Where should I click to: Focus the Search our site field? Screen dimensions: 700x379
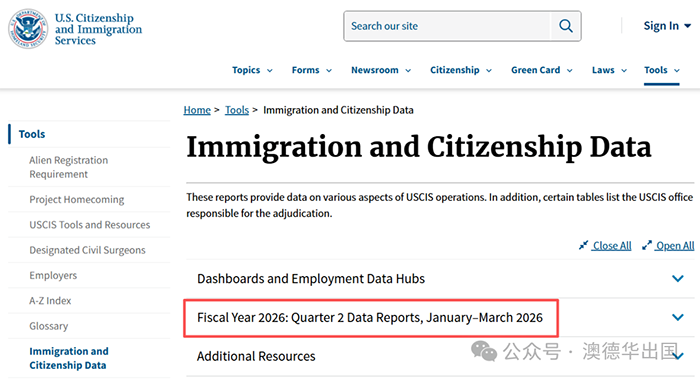[x=447, y=26]
